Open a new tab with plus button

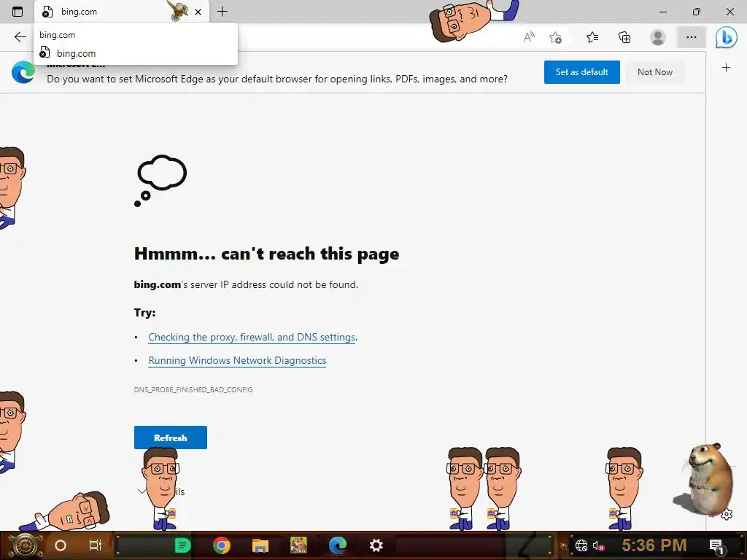(222, 12)
